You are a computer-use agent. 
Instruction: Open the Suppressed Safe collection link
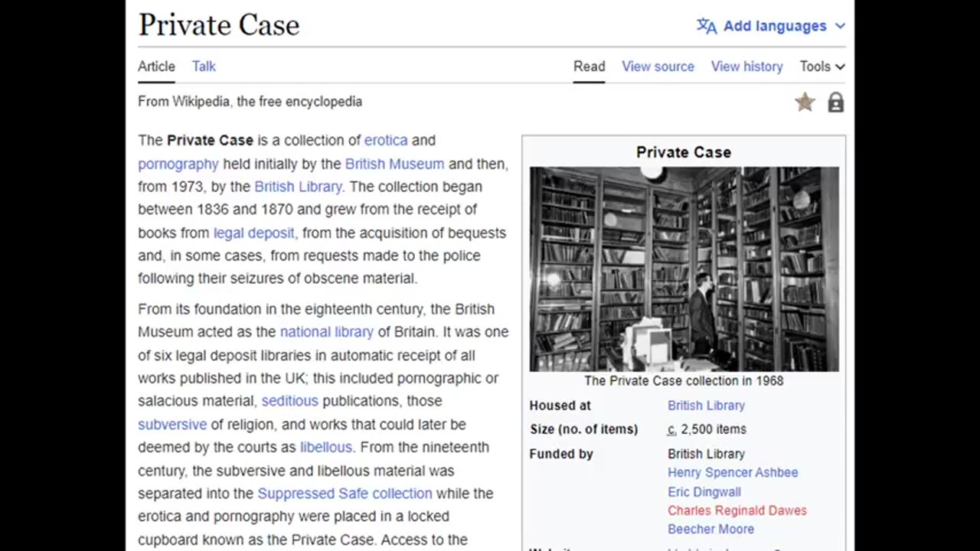coord(345,494)
